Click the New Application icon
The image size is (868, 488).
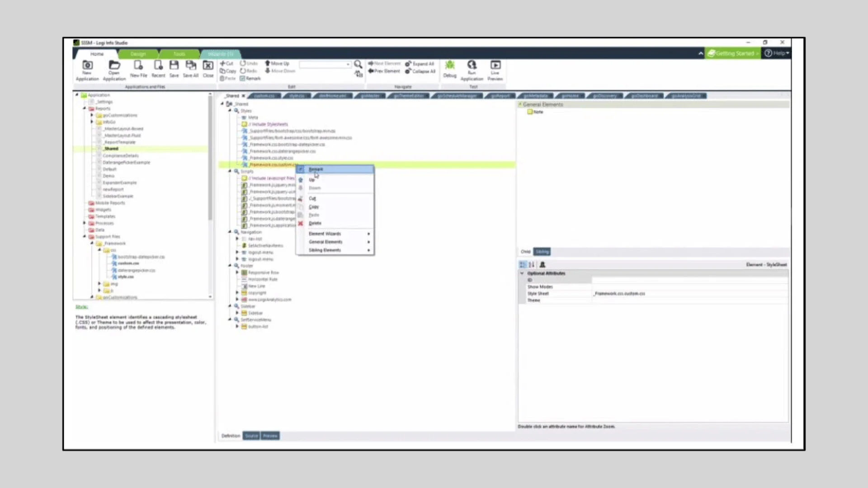[87, 66]
